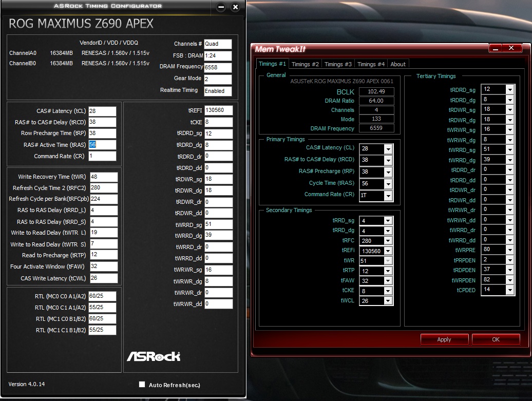The width and height of the screenshot is (532, 401).
Task: Click the Realtime Timing field showing Enabled
Action: 218,91
